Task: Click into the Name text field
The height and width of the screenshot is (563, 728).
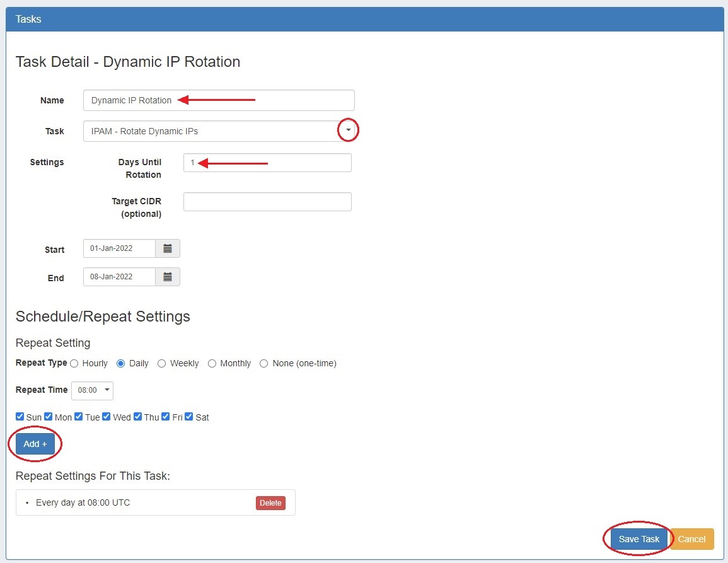Action: click(x=219, y=100)
